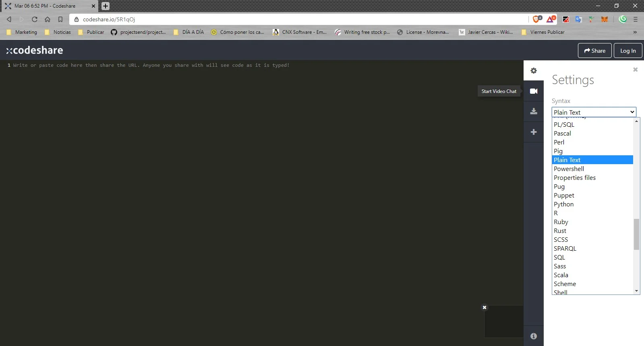Bookmark this page

coord(60,19)
